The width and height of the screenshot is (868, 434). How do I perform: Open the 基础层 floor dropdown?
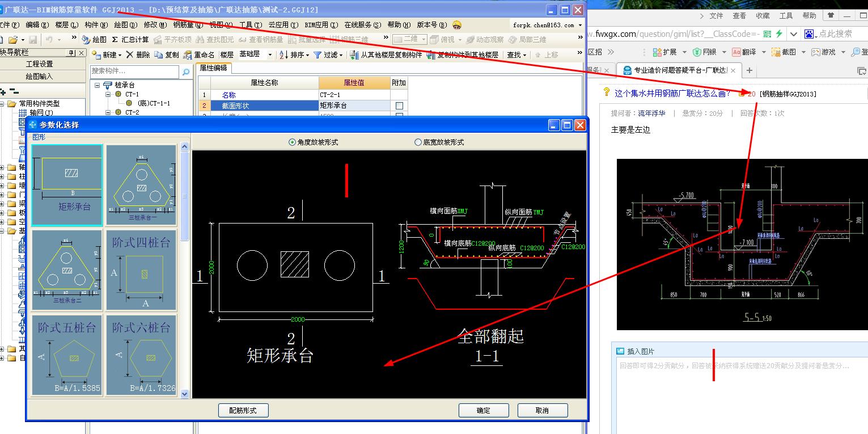pyautogui.click(x=270, y=55)
